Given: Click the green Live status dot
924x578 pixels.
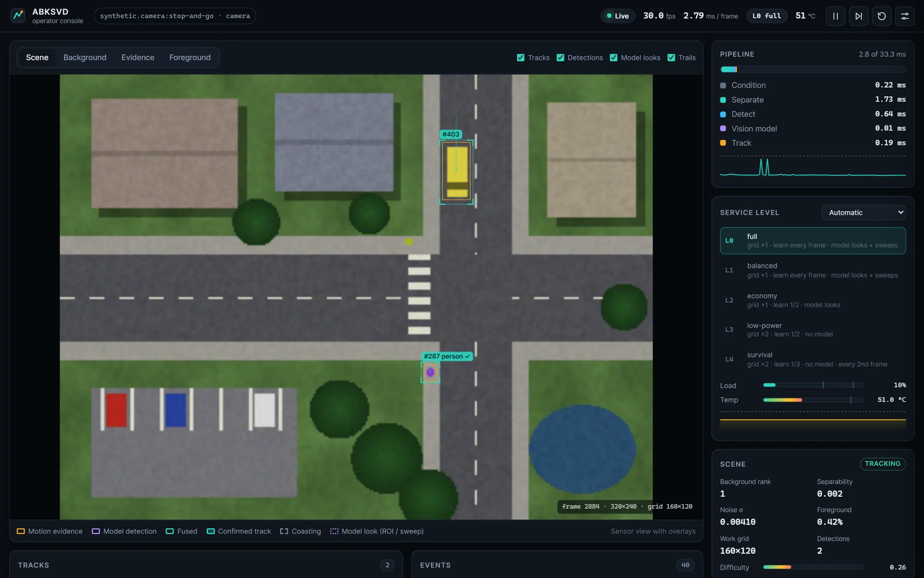Looking at the screenshot, I should [609, 16].
